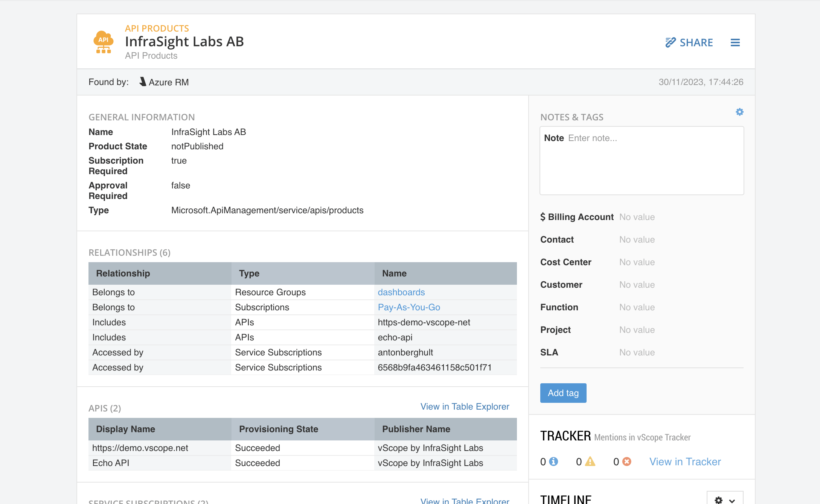This screenshot has width=820, height=504.
Task: Click Succeeded state for https://demo.vscope.net
Action: tap(258, 448)
